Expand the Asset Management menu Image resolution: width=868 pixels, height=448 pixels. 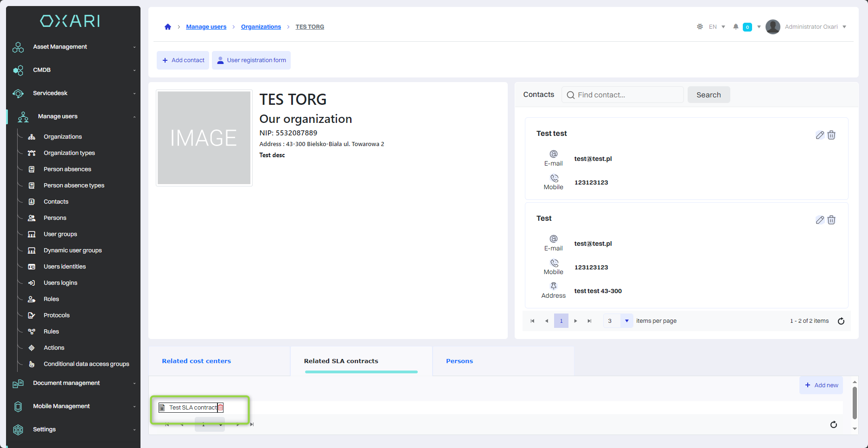point(74,47)
